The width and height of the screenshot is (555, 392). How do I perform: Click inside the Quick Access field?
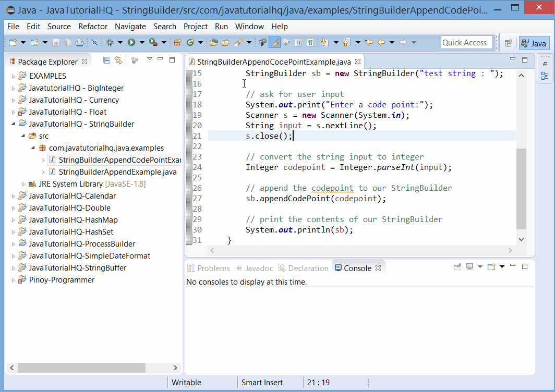466,42
